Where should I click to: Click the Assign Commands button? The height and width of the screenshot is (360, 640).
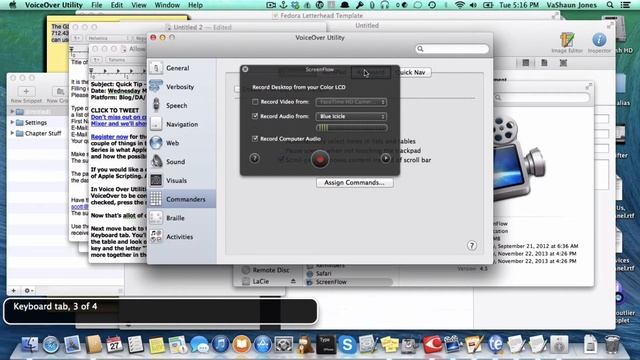click(354, 182)
